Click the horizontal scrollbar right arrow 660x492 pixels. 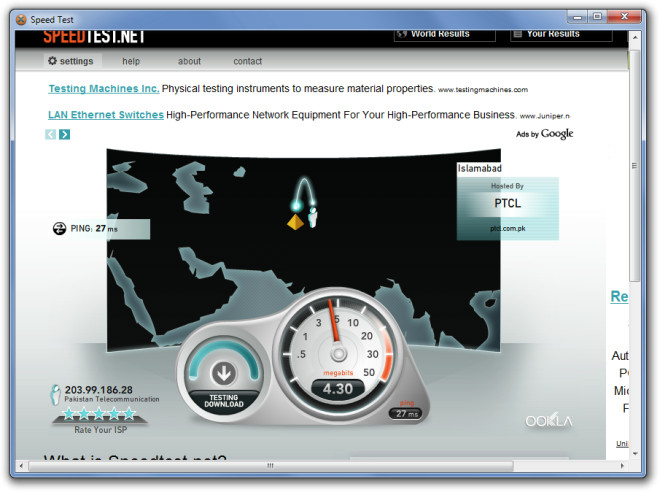[622, 466]
